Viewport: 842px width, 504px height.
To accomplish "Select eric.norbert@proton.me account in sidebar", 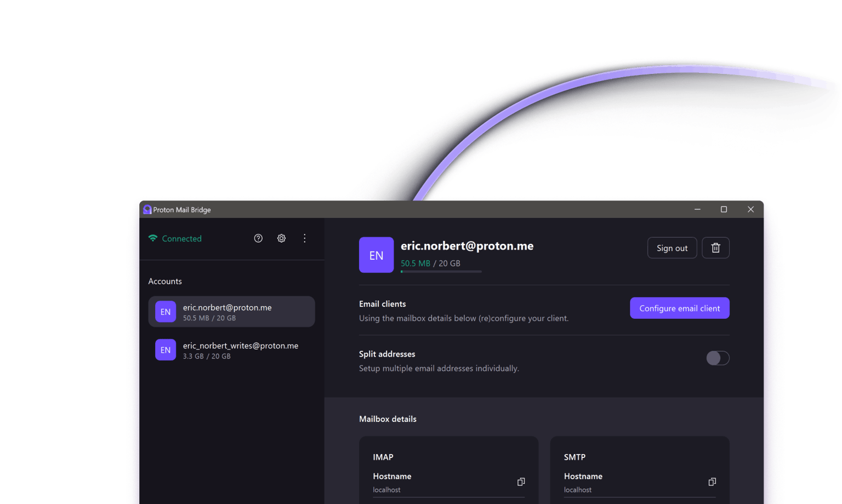I will [231, 312].
